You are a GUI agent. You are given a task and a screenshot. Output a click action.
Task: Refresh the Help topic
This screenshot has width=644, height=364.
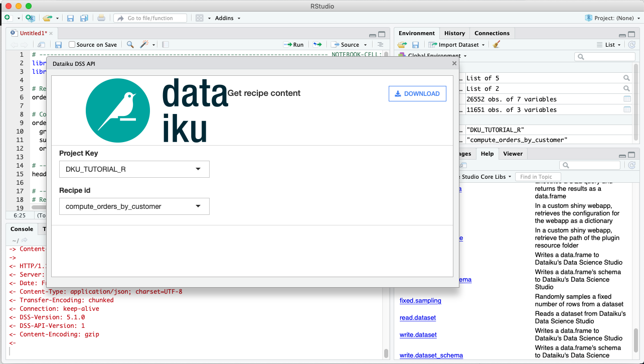pos(632,165)
